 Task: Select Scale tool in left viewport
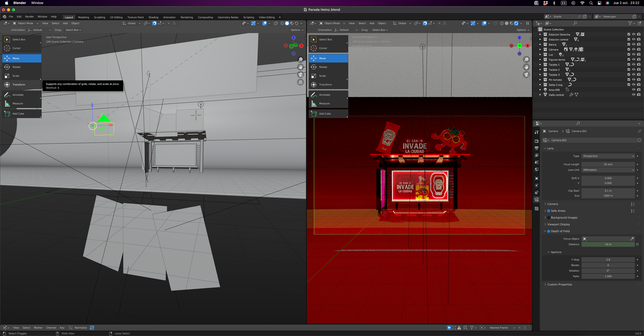16,76
